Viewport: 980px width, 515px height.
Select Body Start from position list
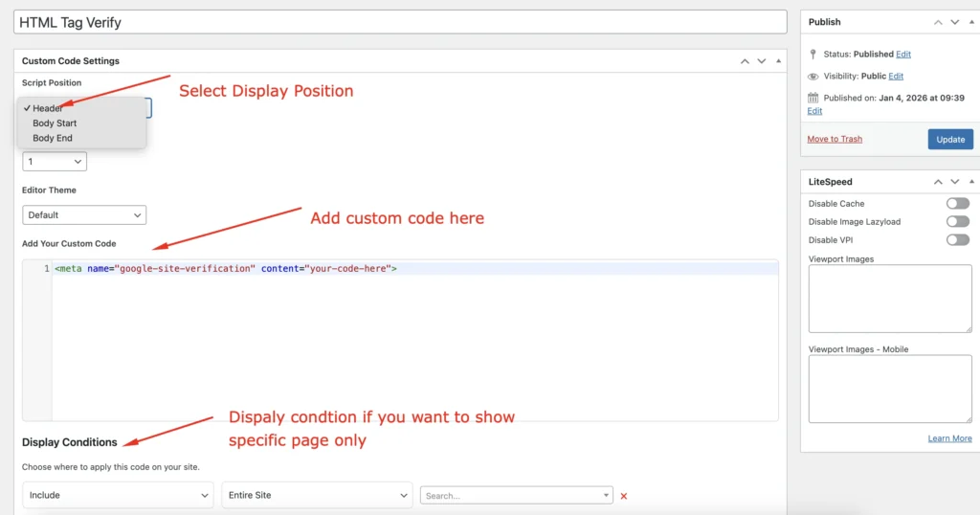(x=55, y=123)
